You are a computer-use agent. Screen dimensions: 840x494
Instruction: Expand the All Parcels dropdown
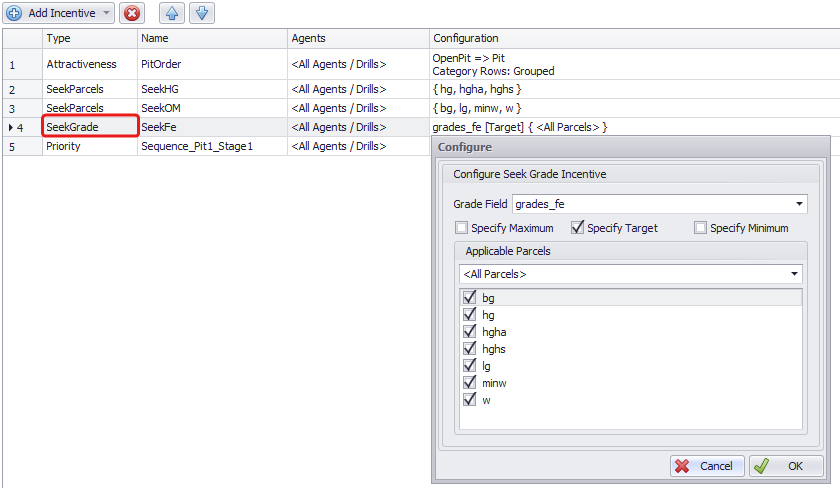pos(795,274)
